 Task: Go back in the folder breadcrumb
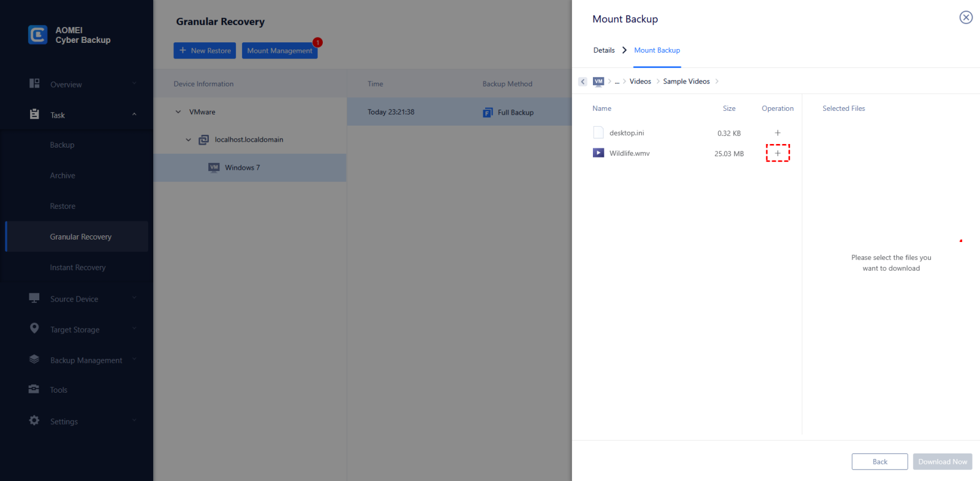click(x=582, y=81)
